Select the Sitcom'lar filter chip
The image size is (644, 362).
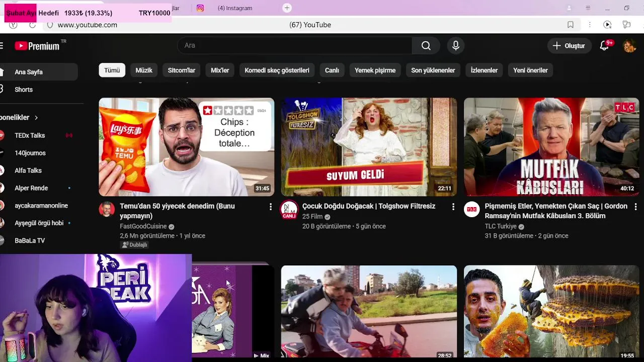(182, 70)
